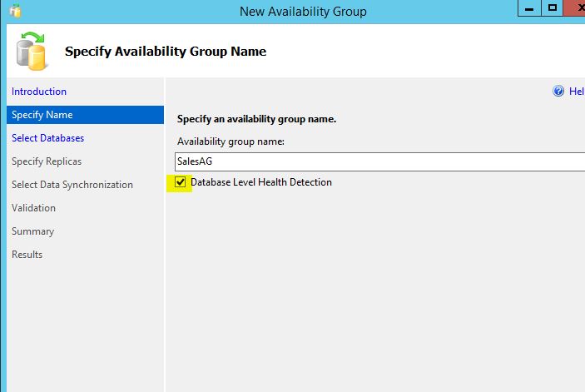Navigate to the Select Databases page

pyautogui.click(x=47, y=138)
